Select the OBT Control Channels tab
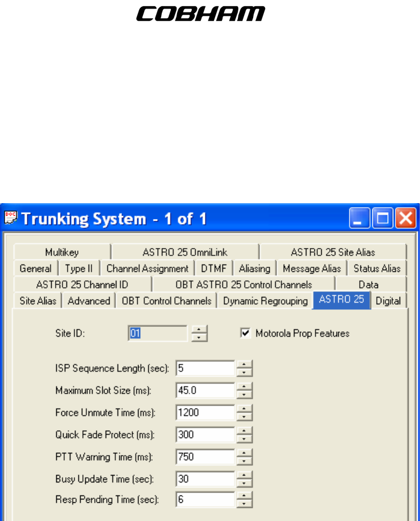This screenshot has height=521, width=420. (x=166, y=301)
